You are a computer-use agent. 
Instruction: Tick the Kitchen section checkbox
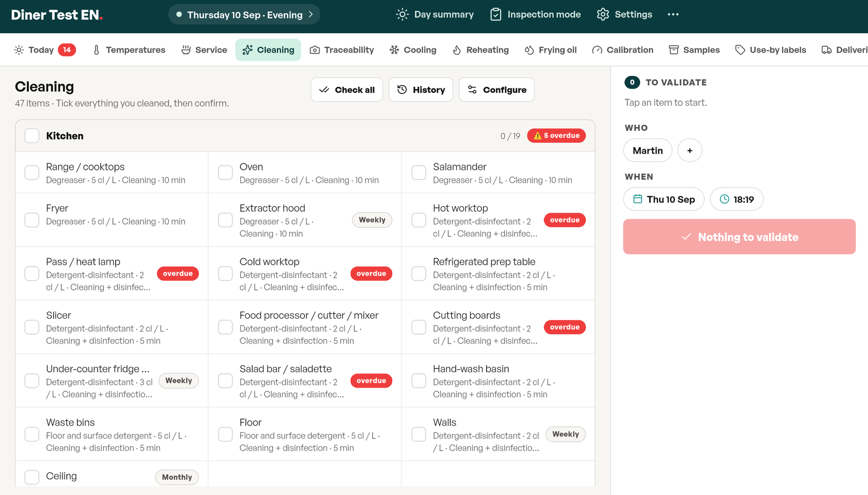click(32, 136)
